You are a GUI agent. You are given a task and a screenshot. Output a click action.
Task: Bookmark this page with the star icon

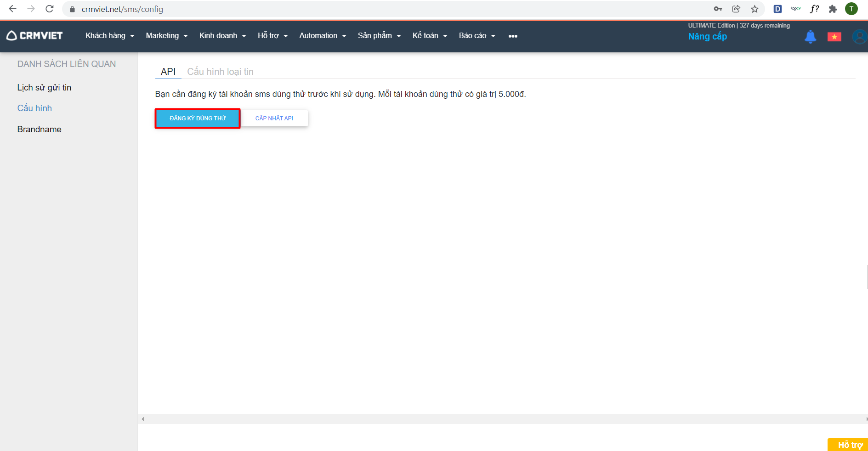click(x=755, y=9)
